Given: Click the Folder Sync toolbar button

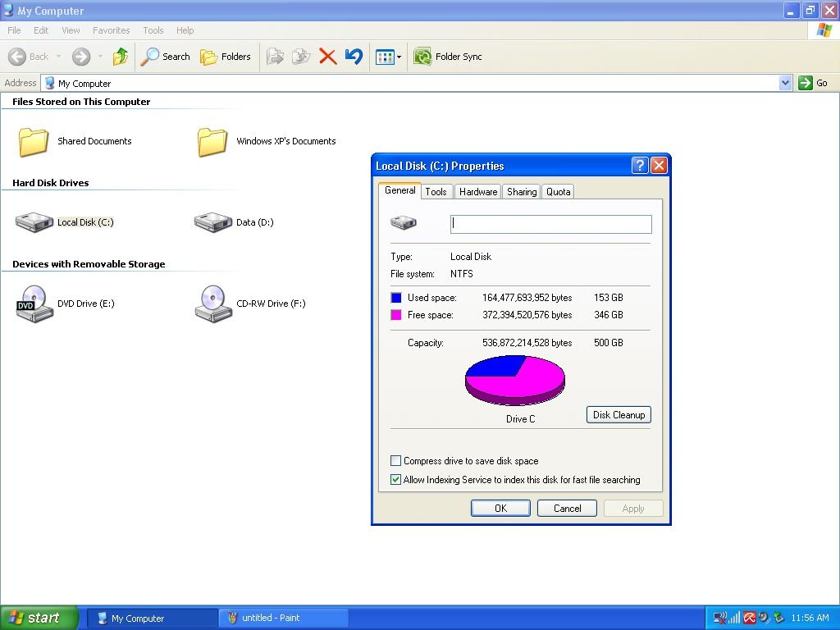Looking at the screenshot, I should (x=448, y=57).
